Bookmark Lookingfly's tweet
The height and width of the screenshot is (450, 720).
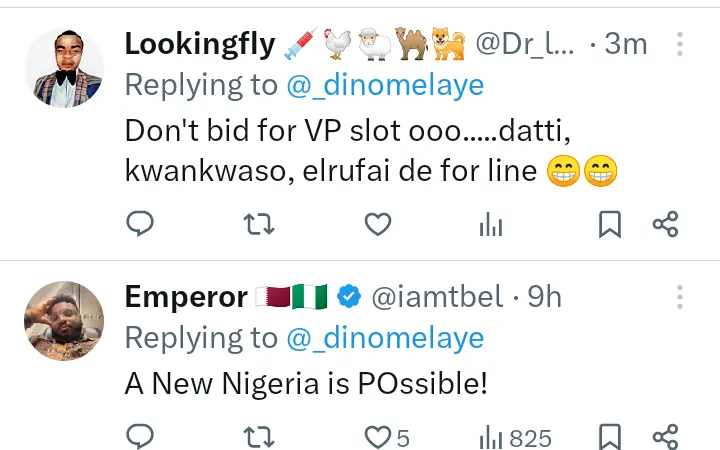click(x=609, y=225)
